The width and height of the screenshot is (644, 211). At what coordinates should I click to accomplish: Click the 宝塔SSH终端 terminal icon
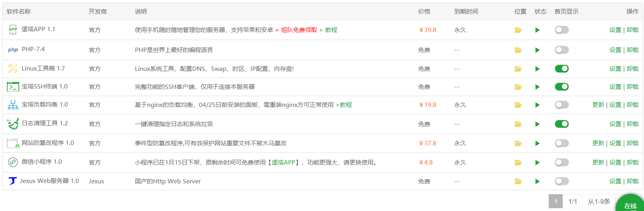point(13,86)
